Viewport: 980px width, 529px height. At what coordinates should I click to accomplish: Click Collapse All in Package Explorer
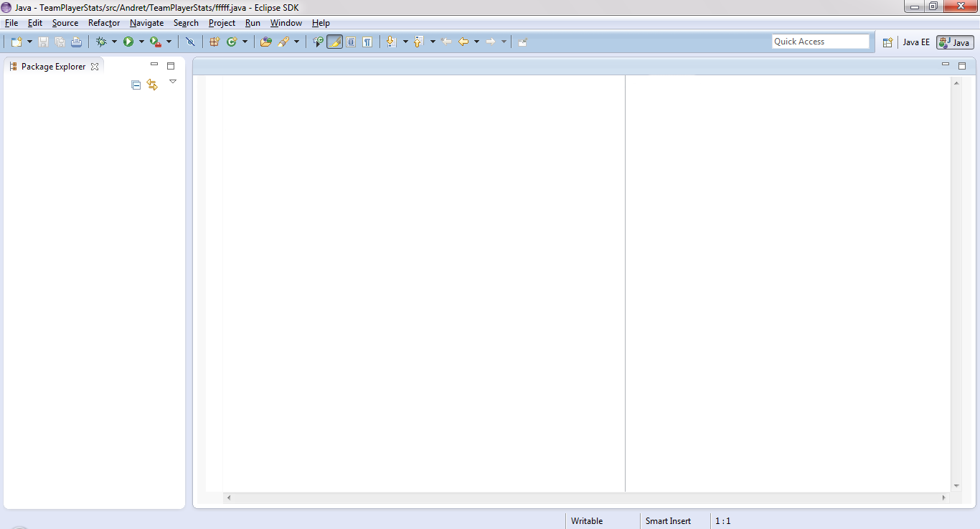136,85
